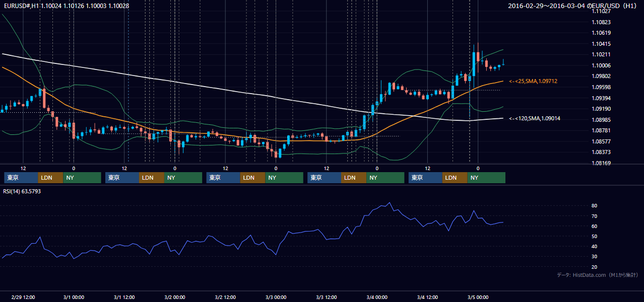Screen dimensions: 644x302
Task: Click price axis value 1.10823
Action: click(x=601, y=22)
